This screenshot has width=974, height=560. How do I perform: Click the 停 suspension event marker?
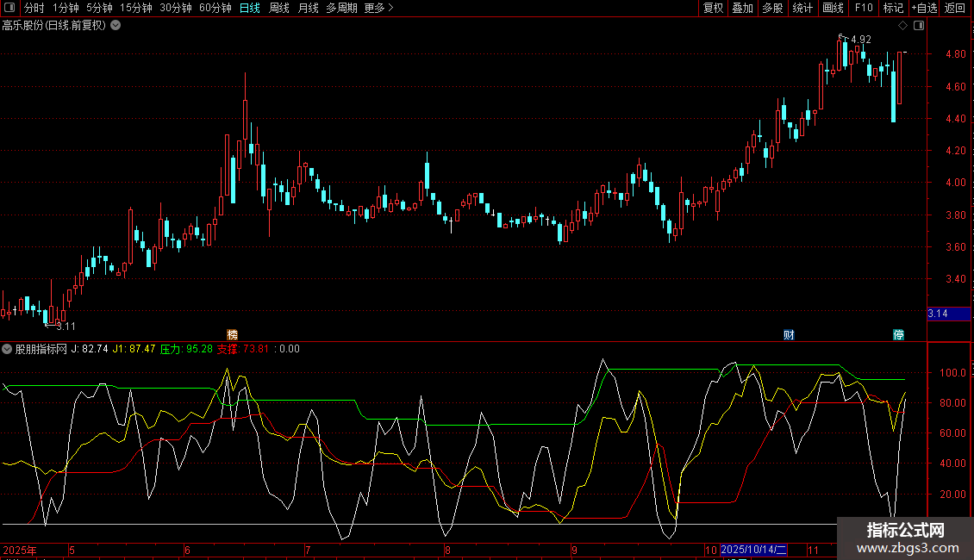coord(898,334)
